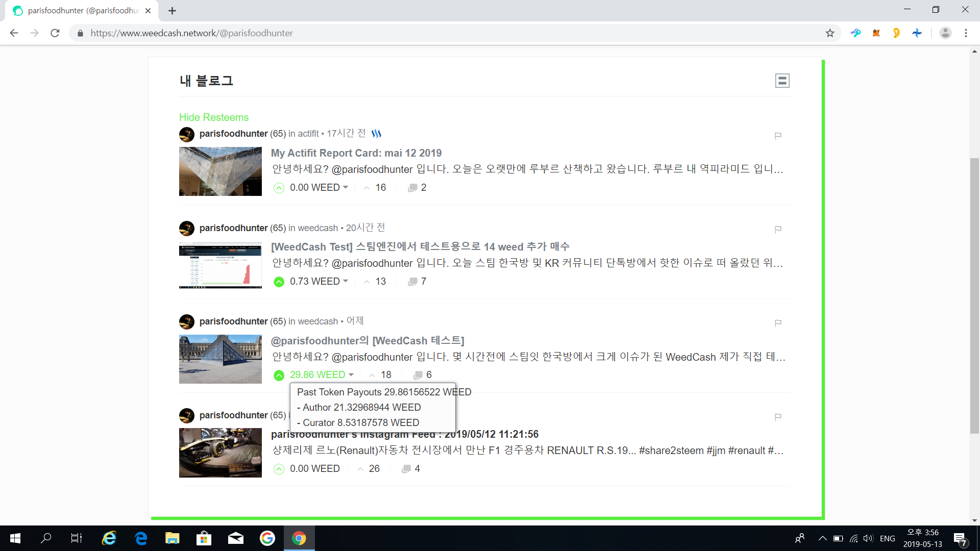Open the yellow ear-shaped extension
The width and height of the screenshot is (980, 551).
896,33
